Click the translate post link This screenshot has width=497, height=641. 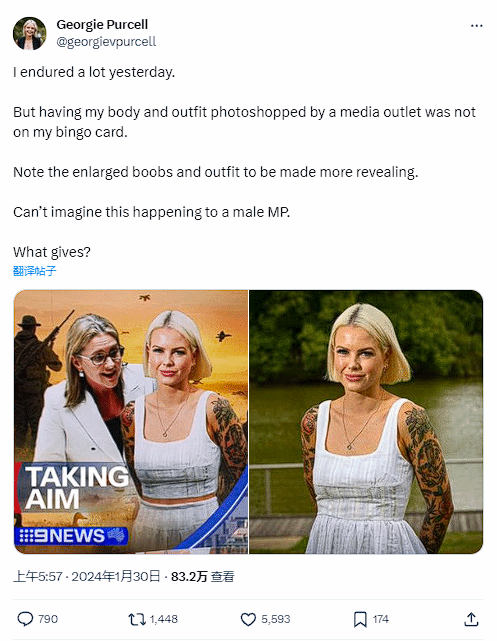click(34, 271)
